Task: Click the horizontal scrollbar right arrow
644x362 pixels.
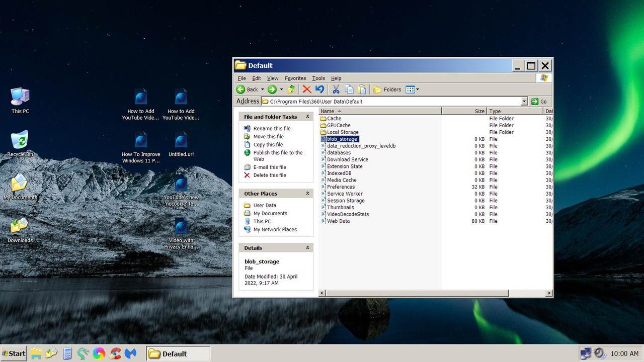Action: tap(549, 293)
